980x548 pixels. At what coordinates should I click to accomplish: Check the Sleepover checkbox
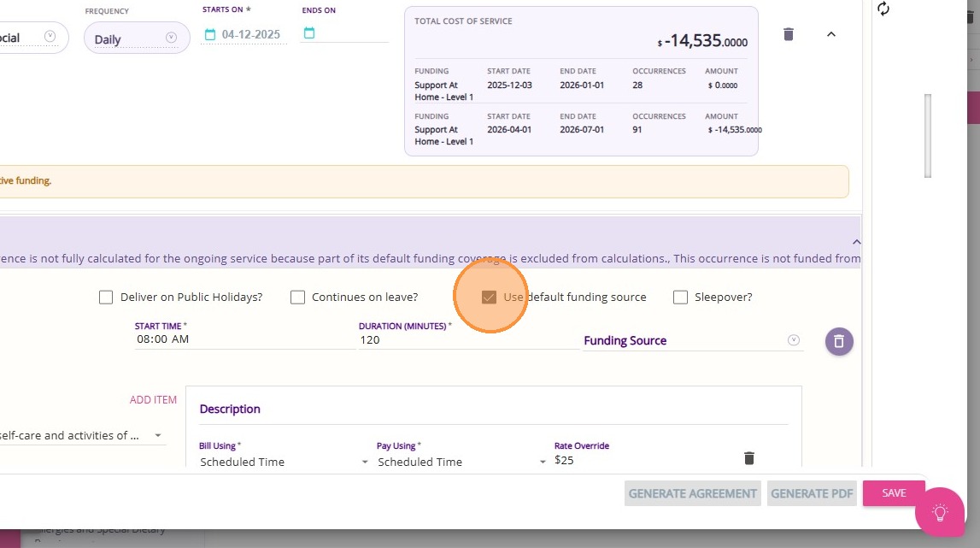click(x=680, y=298)
